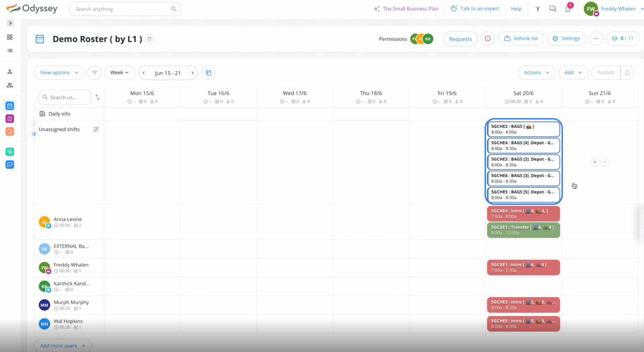Open the chat messages icon in the top bar

pos(552,9)
